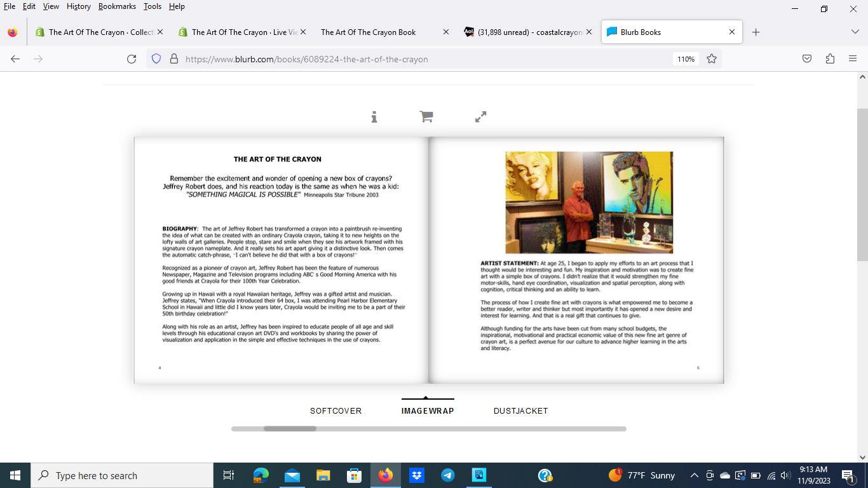Click the shopping cart icon above book

point(426,117)
